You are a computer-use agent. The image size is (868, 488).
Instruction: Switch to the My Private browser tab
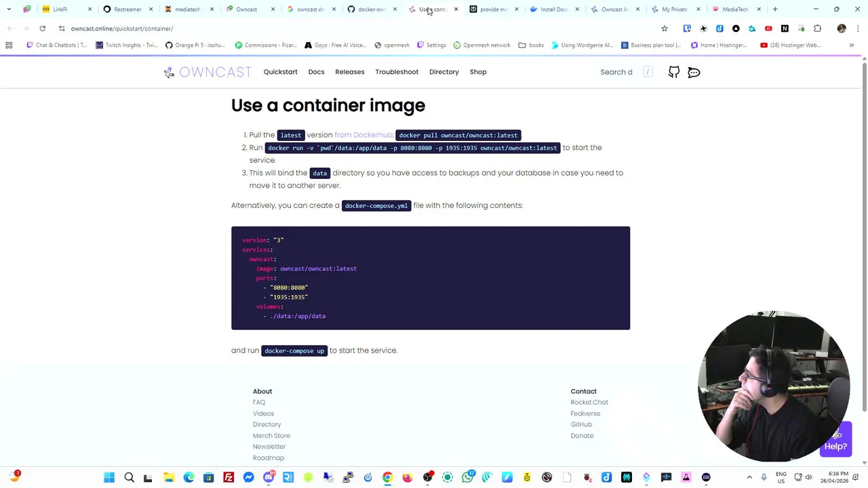click(674, 9)
